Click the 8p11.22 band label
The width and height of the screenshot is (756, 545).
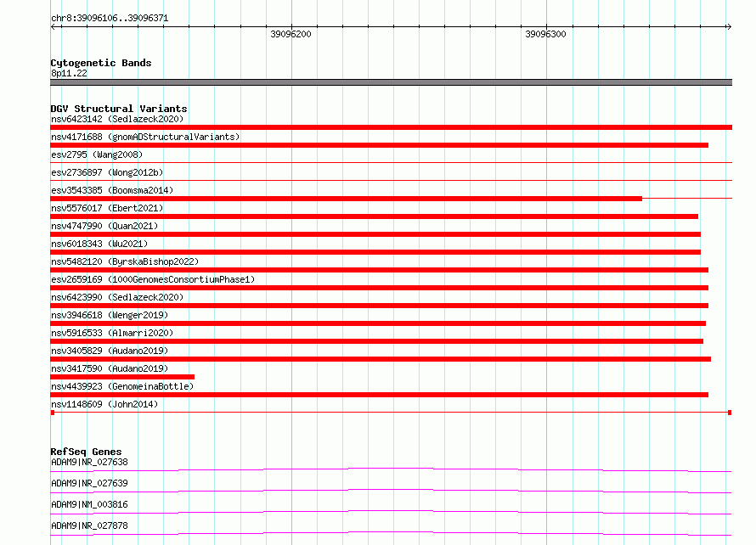[69, 73]
